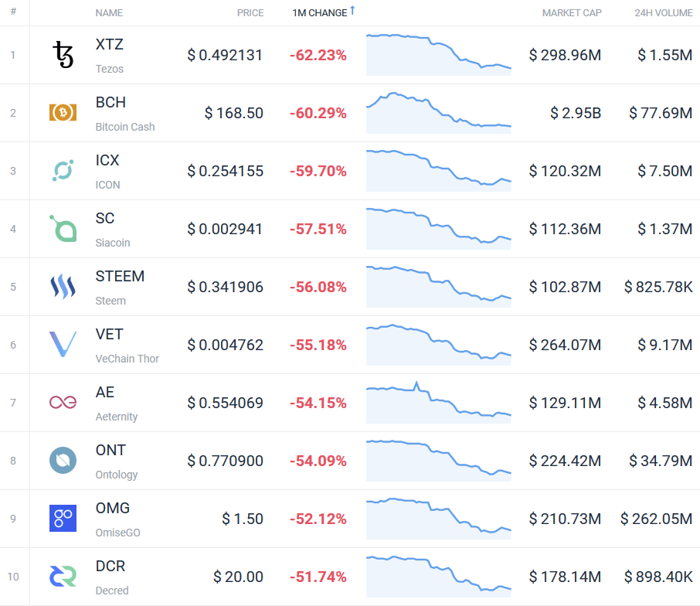This screenshot has width=700, height=606.
Task: Open the ICON ICX coin logo
Action: (x=63, y=171)
